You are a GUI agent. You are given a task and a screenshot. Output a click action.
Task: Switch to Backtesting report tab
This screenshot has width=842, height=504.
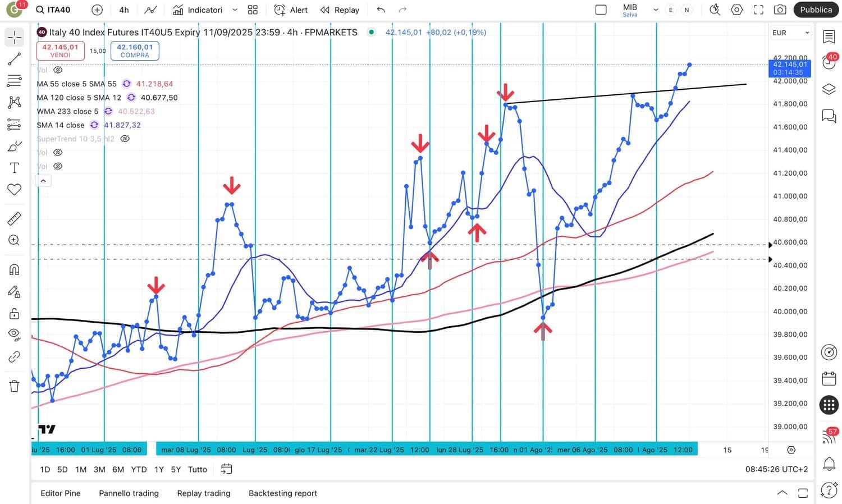(x=282, y=493)
